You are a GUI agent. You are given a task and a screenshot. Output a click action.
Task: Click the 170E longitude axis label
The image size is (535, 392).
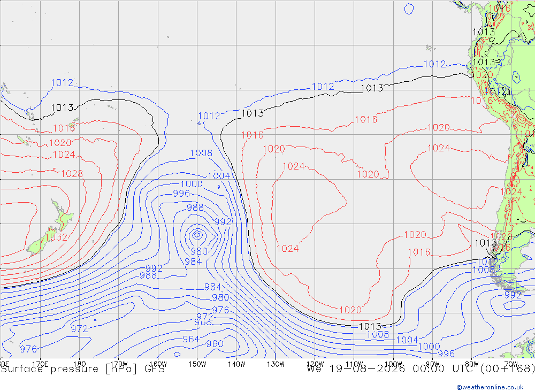click(40, 364)
